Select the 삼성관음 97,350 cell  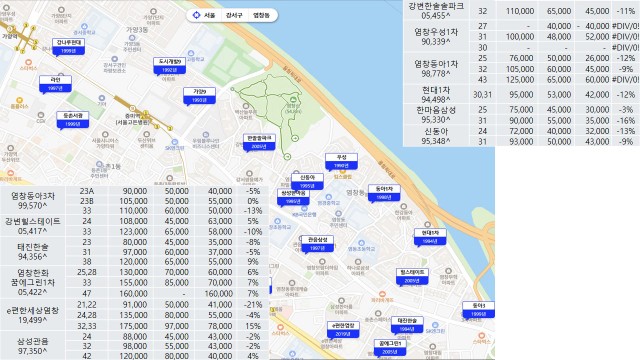(x=33, y=346)
